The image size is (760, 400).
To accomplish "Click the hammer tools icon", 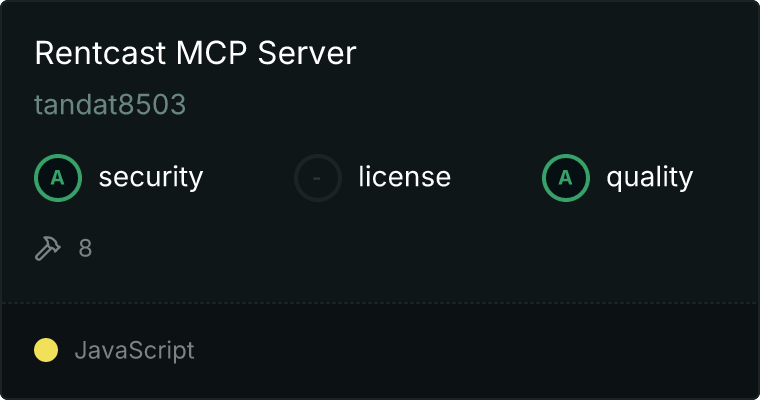I will [48, 248].
